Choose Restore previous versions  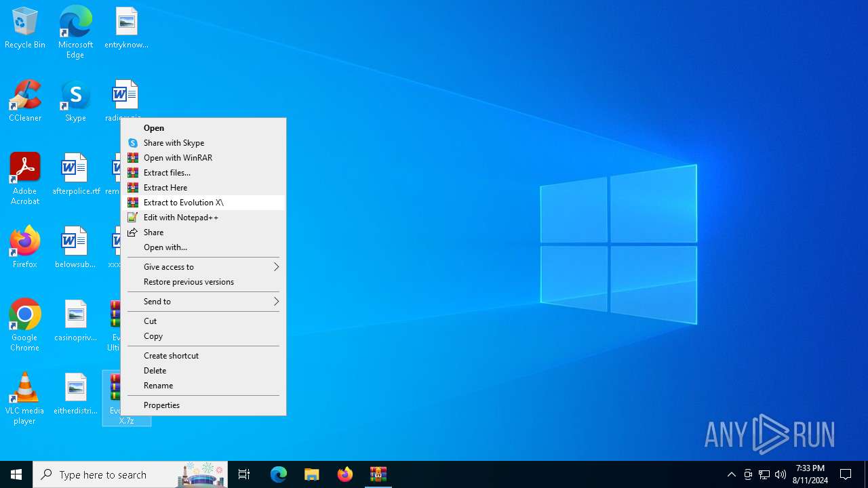coord(203,282)
